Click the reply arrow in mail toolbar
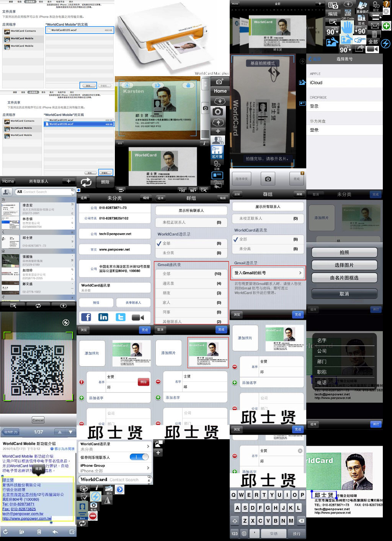 pos(55,532)
